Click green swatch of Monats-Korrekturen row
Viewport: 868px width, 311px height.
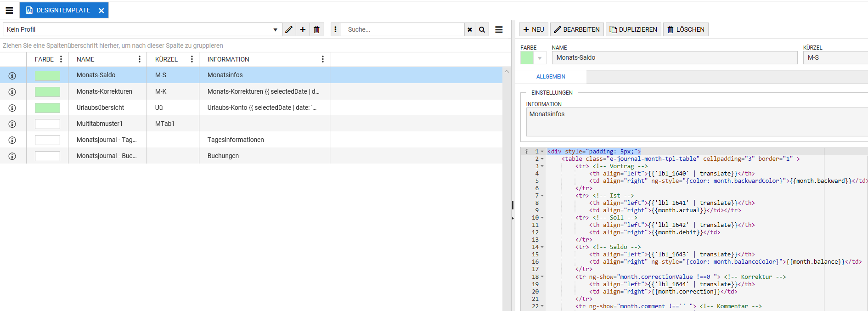point(47,91)
